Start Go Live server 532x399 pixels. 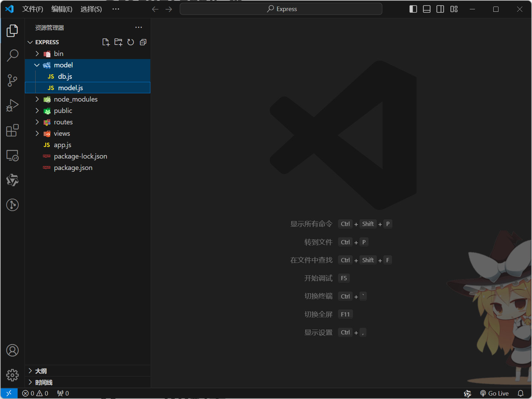[494, 393]
